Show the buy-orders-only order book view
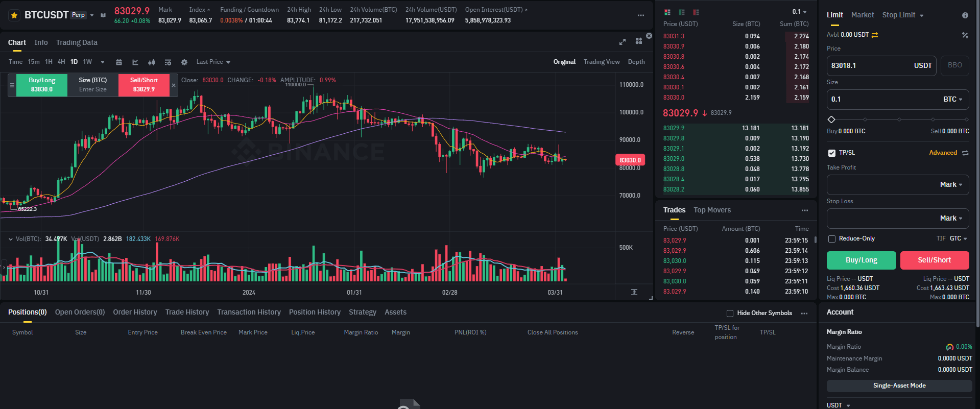The image size is (980, 409). point(682,12)
